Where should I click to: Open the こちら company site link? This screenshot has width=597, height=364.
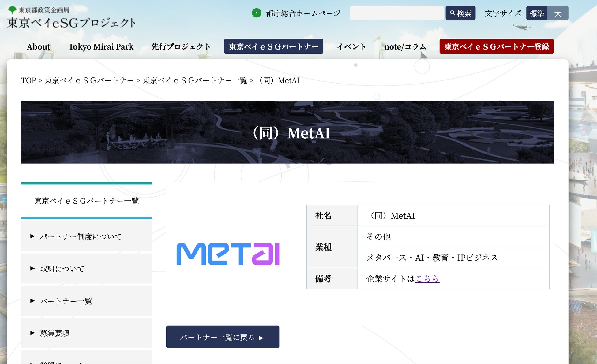427,279
